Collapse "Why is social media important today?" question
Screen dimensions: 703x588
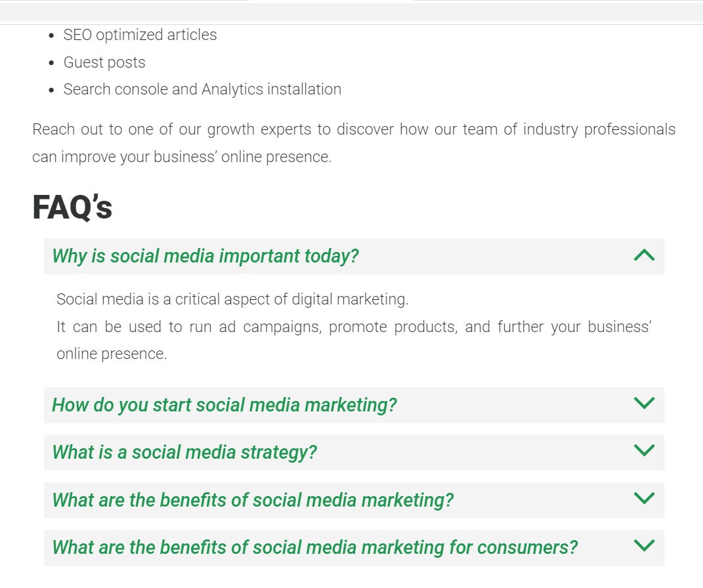point(205,256)
